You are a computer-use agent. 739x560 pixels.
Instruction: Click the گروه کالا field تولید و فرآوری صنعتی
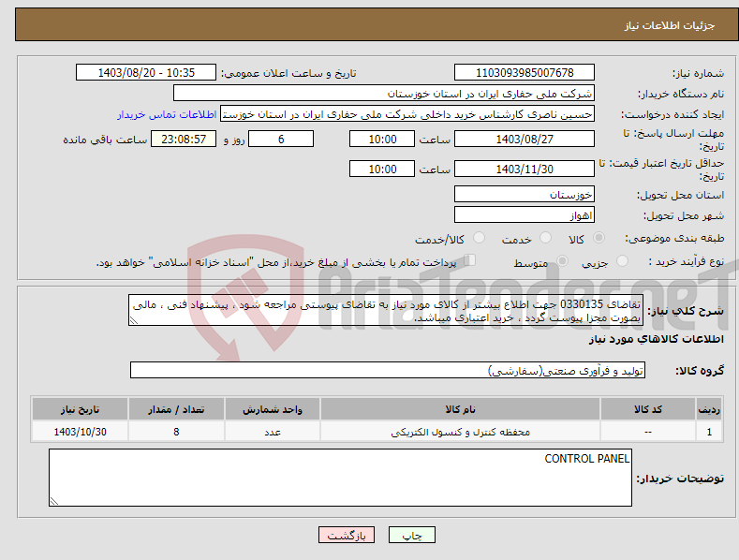388,370
